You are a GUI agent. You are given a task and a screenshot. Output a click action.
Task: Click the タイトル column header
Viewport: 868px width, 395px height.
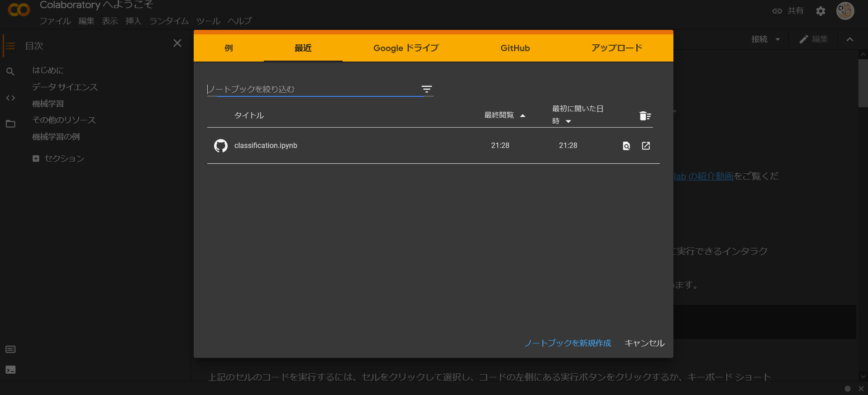coord(249,115)
